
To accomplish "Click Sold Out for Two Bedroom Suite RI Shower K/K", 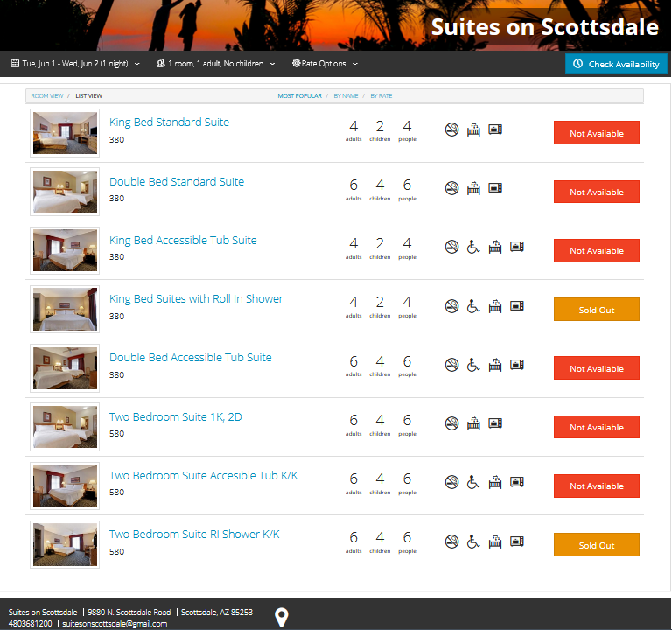I will [x=597, y=545].
